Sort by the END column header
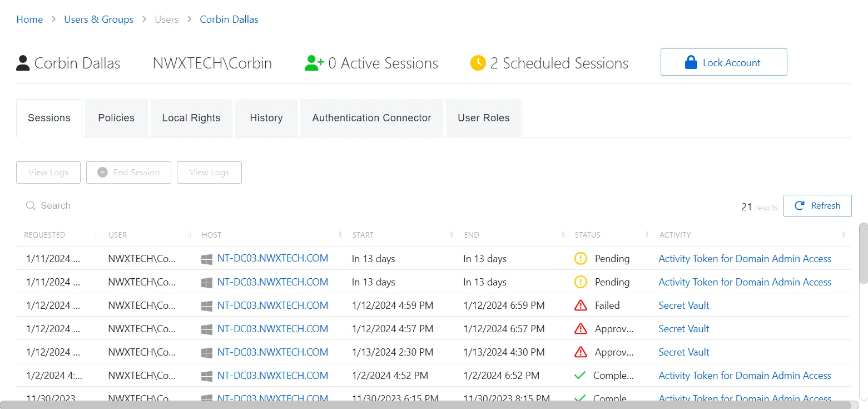 (x=472, y=235)
